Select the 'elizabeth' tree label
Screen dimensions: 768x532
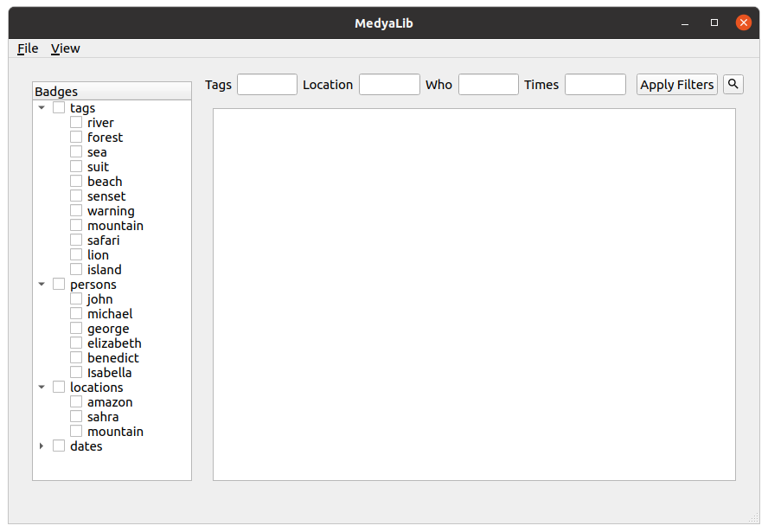click(114, 343)
